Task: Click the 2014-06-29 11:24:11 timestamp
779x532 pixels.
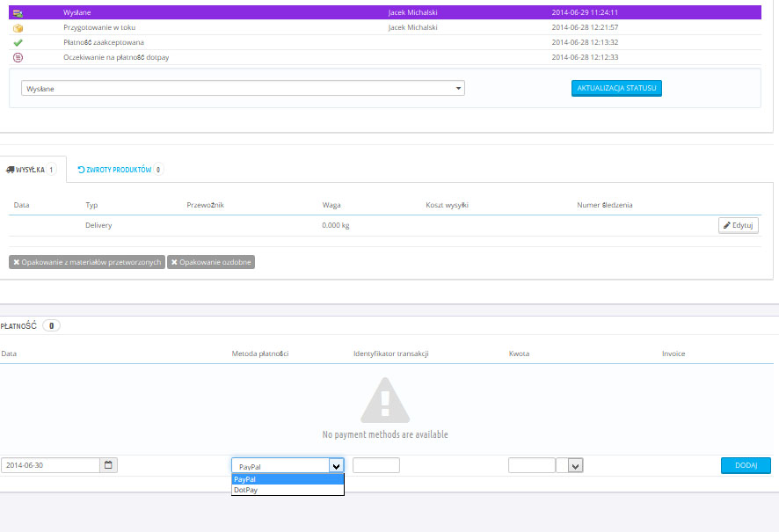Action: tap(585, 12)
